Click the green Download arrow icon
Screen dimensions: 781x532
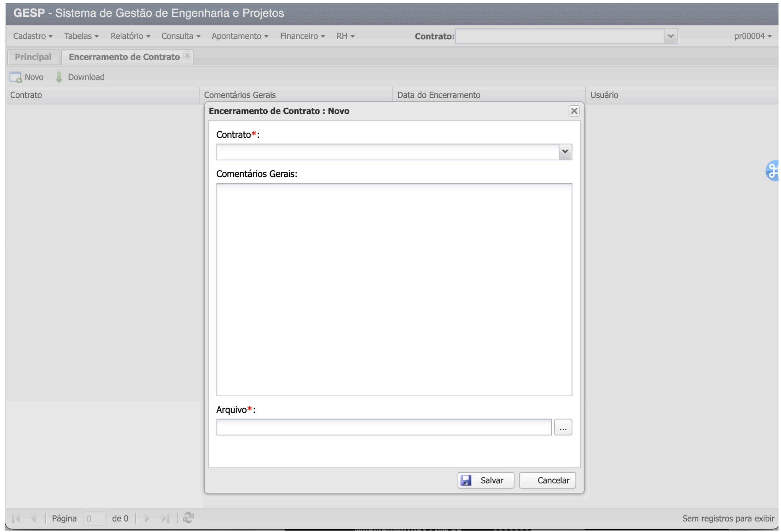tap(59, 77)
